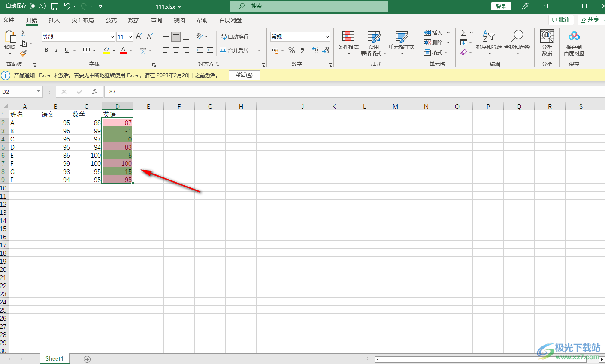Switch to the Review (审阅) tab

tap(157, 20)
